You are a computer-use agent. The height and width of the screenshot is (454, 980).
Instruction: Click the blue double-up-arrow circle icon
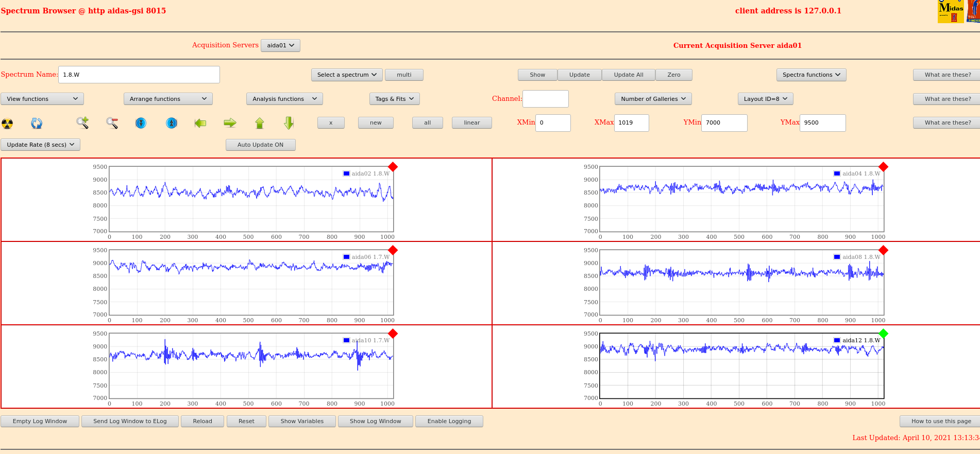[172, 123]
